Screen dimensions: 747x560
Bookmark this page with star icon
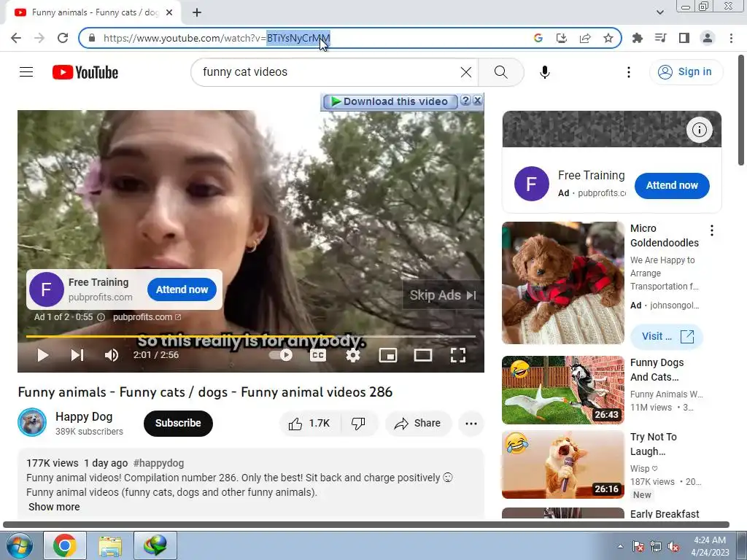(608, 38)
